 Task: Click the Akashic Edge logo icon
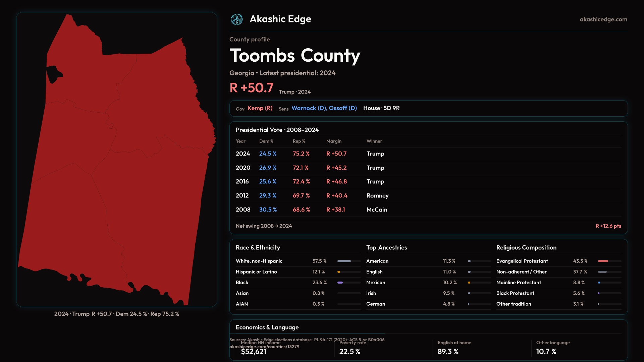click(x=237, y=19)
